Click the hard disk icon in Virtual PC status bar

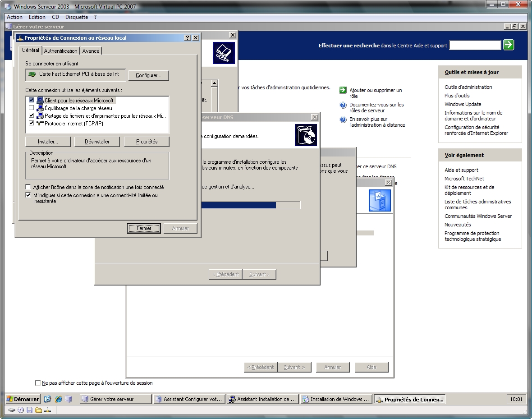(x=12, y=410)
